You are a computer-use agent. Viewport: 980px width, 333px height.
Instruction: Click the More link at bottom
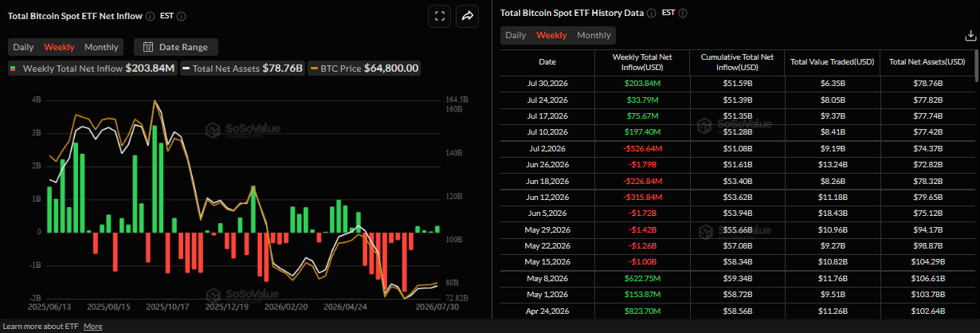(92, 327)
